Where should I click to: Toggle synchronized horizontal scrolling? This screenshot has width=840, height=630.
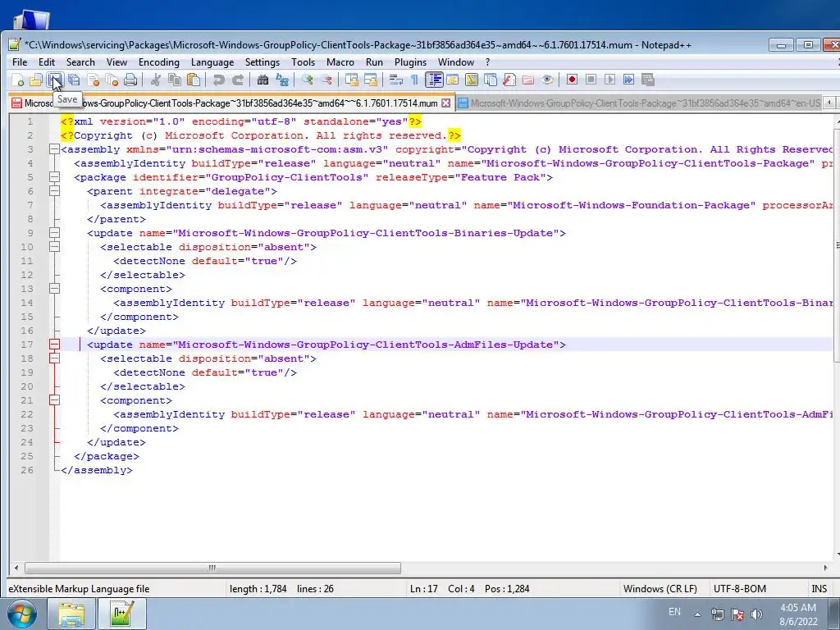pos(370,80)
